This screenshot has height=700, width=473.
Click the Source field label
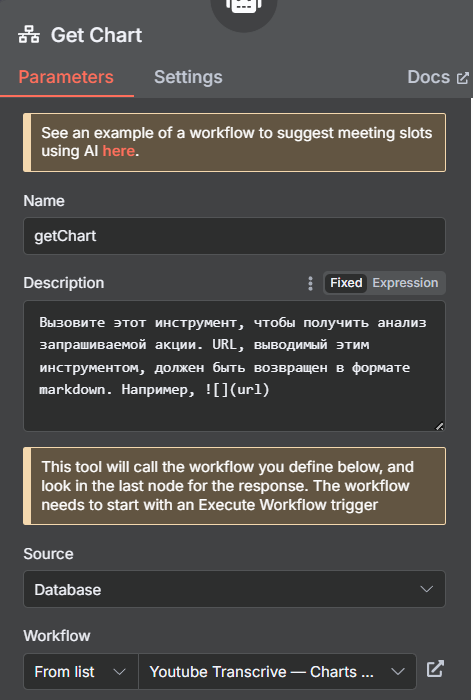[x=48, y=554]
